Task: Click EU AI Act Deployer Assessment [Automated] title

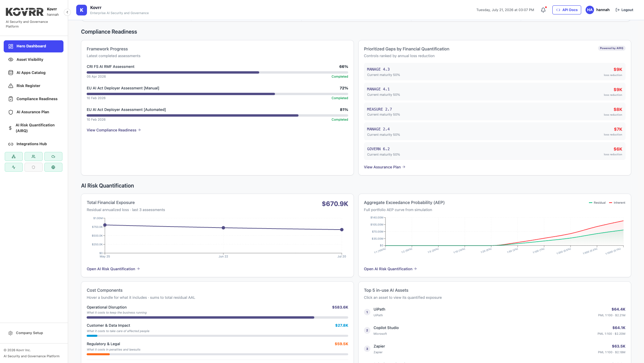Action: click(x=126, y=110)
